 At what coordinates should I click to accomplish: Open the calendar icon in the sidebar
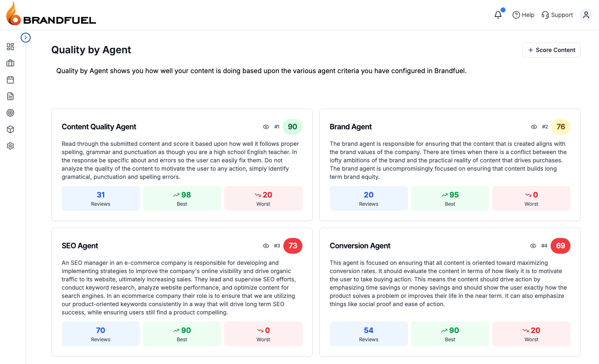tap(10, 79)
